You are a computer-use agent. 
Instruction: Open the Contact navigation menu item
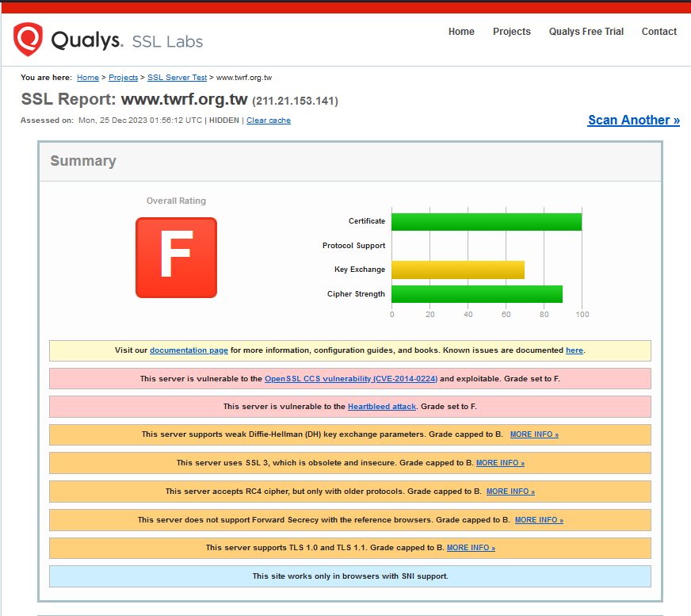click(x=659, y=31)
